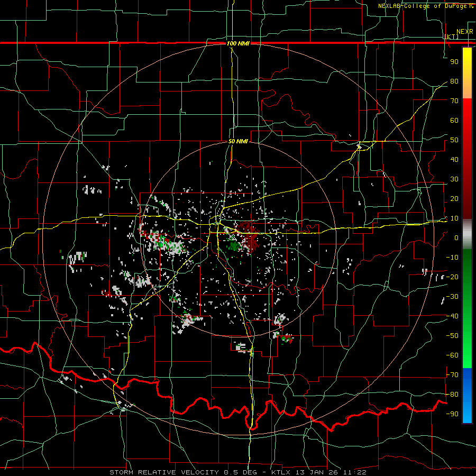Click the 60 value on velocity scale
The height and width of the screenshot is (476, 476).
(x=454, y=121)
